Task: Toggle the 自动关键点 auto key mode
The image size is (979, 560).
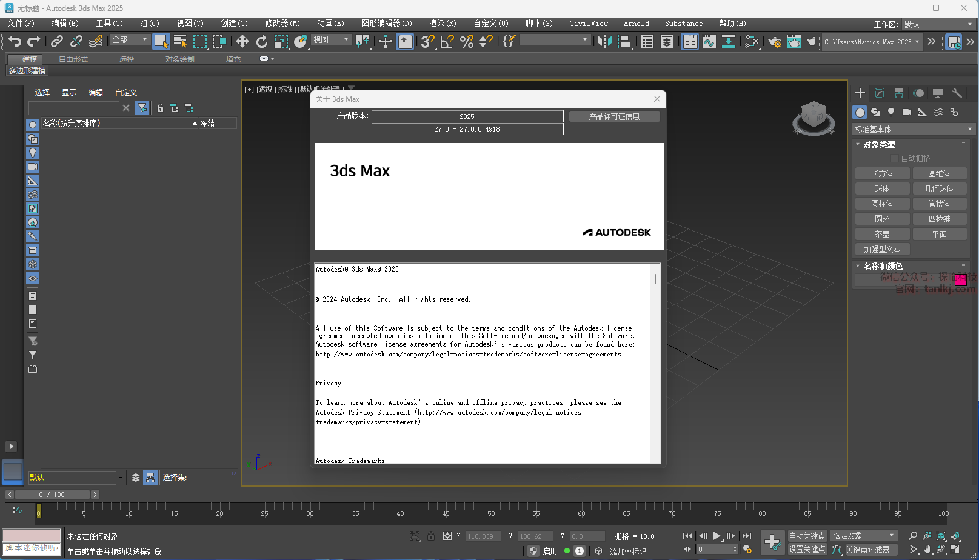Action: point(807,536)
